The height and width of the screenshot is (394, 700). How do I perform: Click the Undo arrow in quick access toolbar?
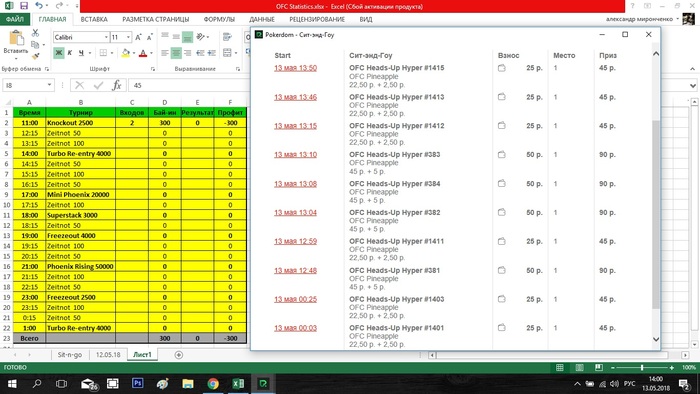(39, 6)
